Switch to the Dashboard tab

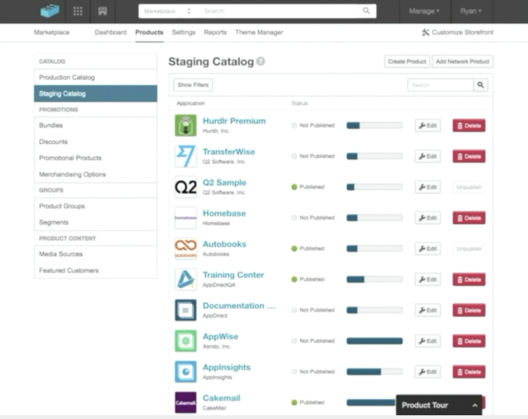pyautogui.click(x=110, y=32)
